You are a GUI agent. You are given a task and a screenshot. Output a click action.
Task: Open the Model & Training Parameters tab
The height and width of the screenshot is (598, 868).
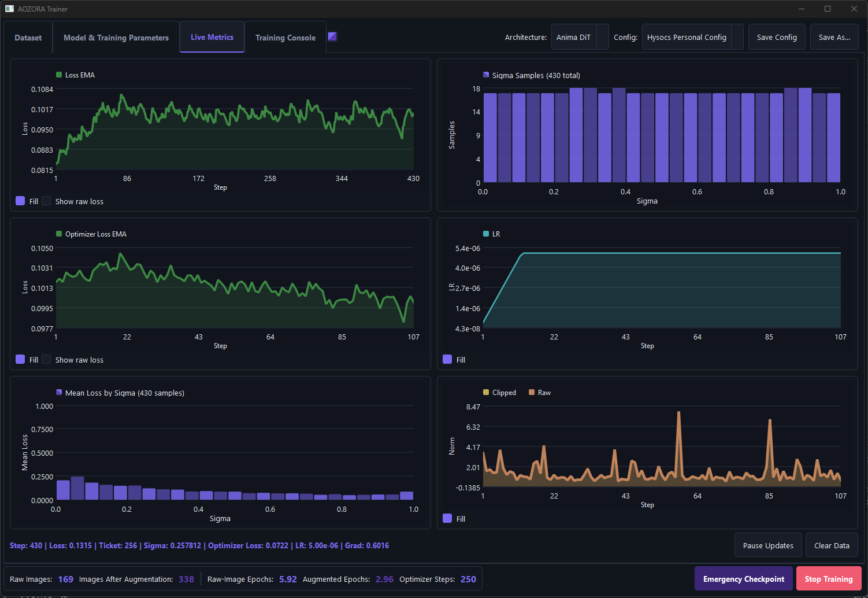click(x=116, y=38)
